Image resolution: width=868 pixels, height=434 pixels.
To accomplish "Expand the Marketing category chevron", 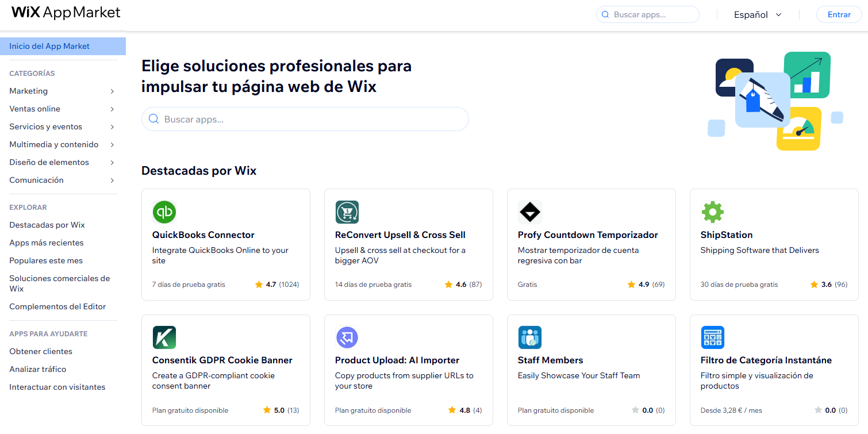I will point(112,91).
